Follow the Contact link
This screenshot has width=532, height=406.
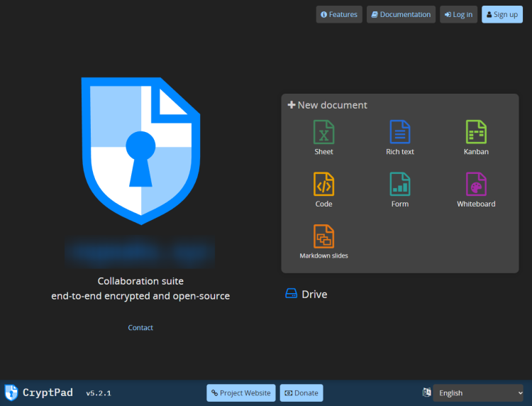coord(140,328)
